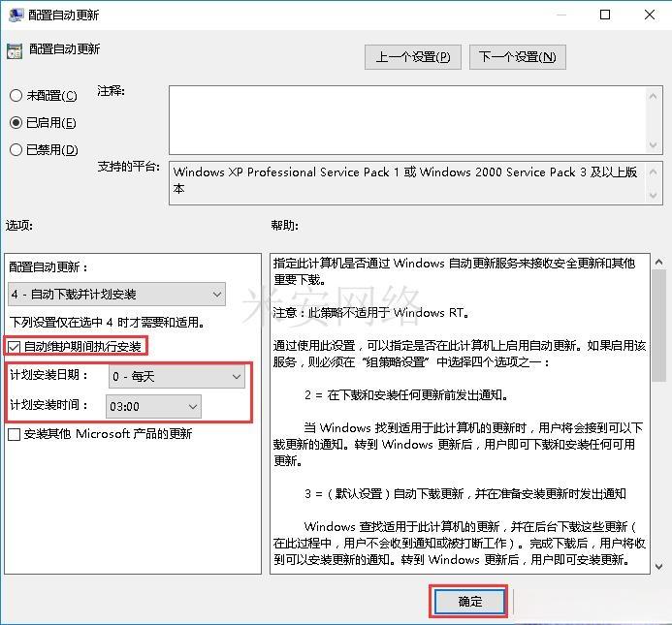The image size is (672, 625).
Task: Open the 4 - 自动下载并计划安装 dropdown
Action: (116, 294)
